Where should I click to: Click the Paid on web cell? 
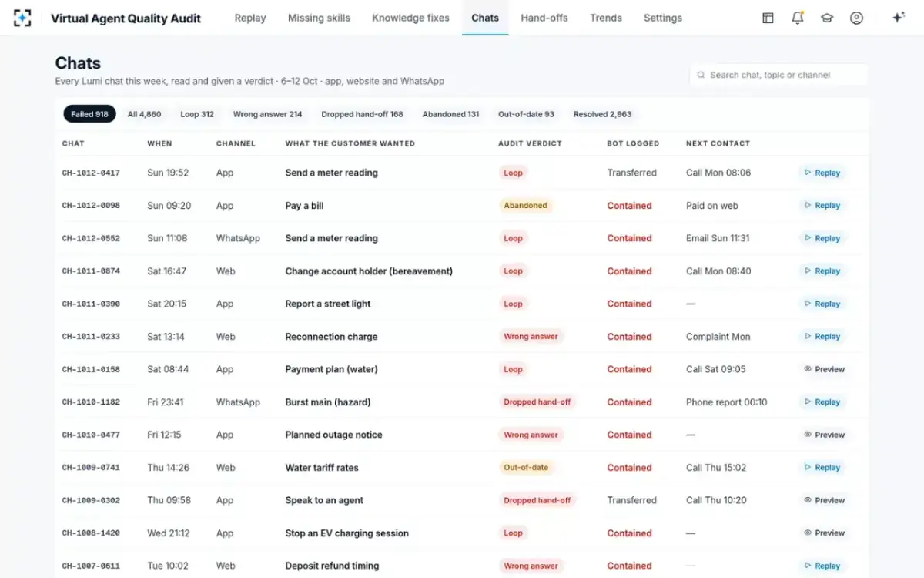coord(712,206)
